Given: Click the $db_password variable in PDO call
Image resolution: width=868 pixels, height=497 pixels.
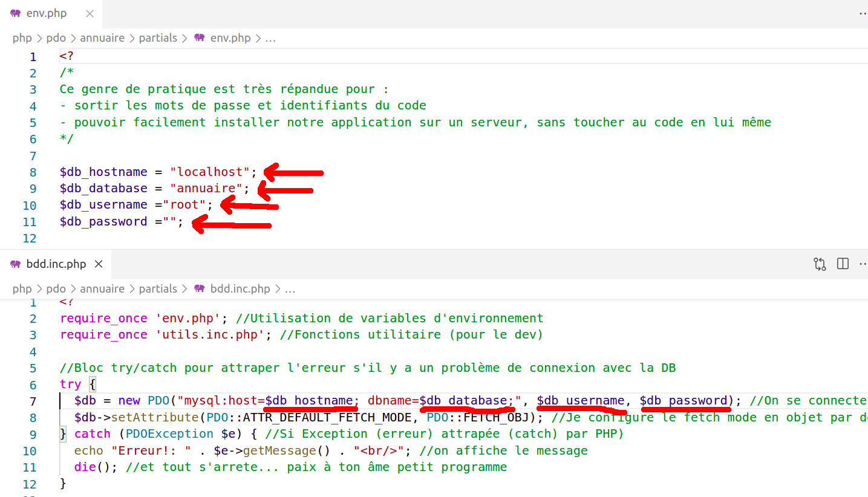Looking at the screenshot, I should point(684,401).
